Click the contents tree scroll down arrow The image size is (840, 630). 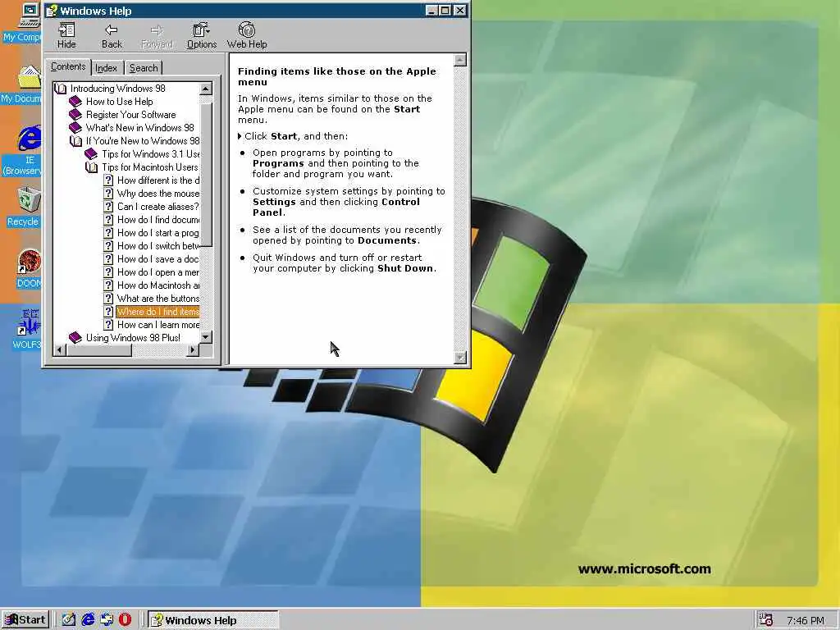pyautogui.click(x=206, y=337)
